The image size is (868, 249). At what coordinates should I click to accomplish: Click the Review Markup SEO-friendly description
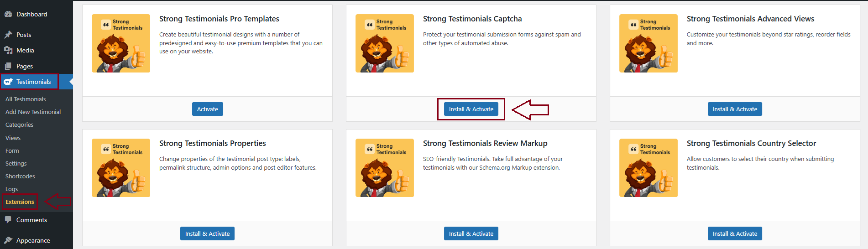493,163
